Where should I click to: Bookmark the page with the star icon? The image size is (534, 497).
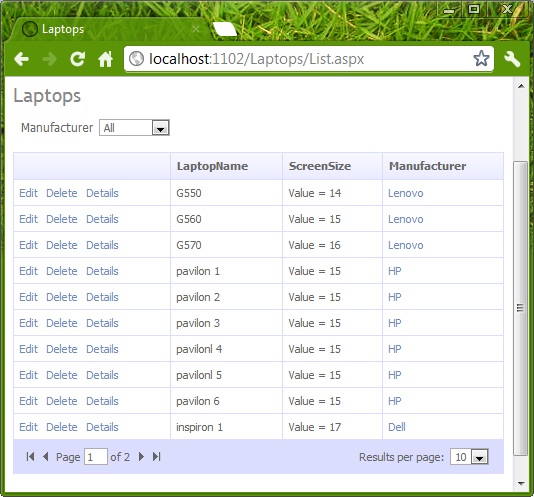coord(481,59)
